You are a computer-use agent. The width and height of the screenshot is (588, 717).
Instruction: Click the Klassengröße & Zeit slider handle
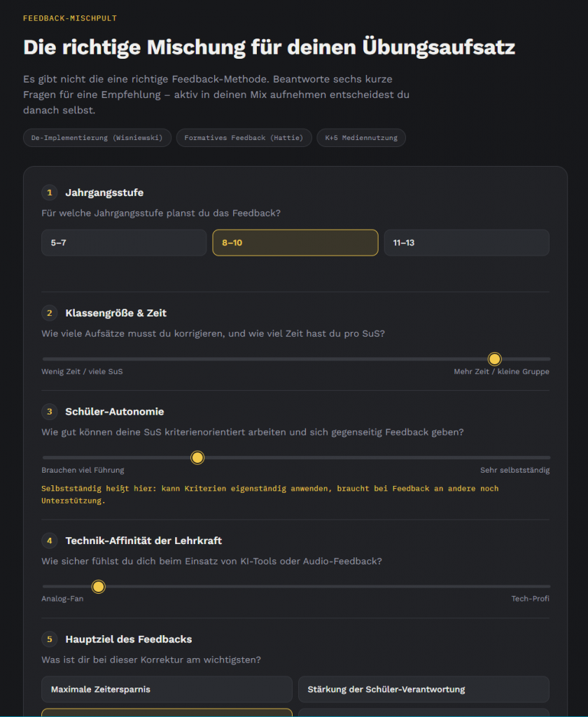pos(494,359)
